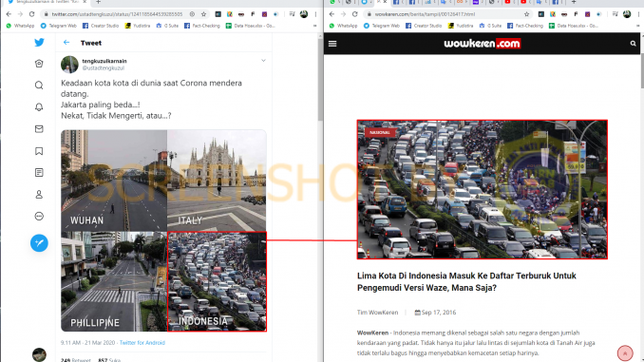Screen dimensions: 644x362
Task: Open Creator Studio bookmark in left window
Action: tap(101, 26)
